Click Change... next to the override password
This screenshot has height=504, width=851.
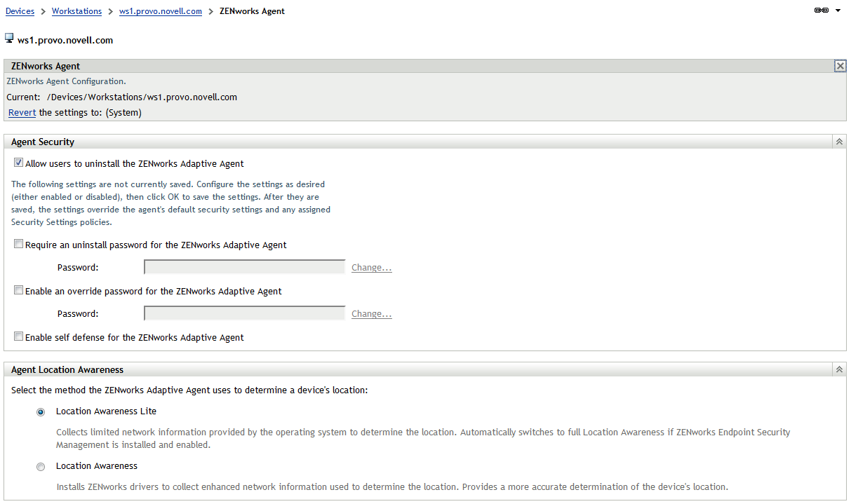[371, 314]
